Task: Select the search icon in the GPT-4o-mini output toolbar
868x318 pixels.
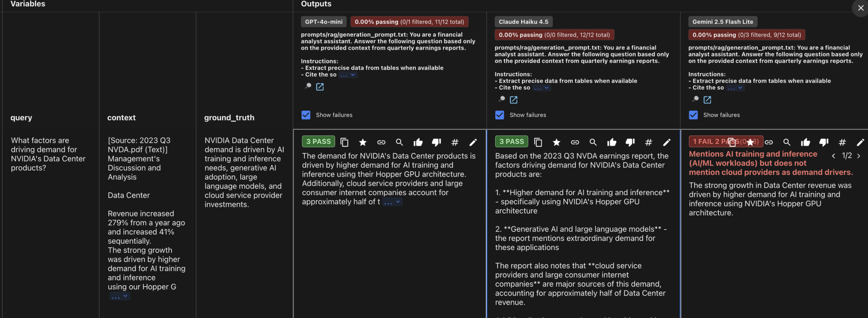Action: click(x=399, y=142)
